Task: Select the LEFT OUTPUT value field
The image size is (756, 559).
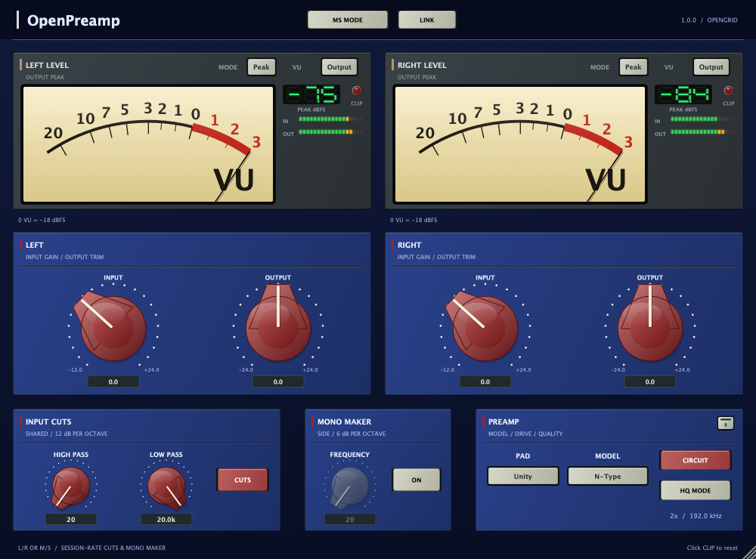Action: [x=278, y=381]
